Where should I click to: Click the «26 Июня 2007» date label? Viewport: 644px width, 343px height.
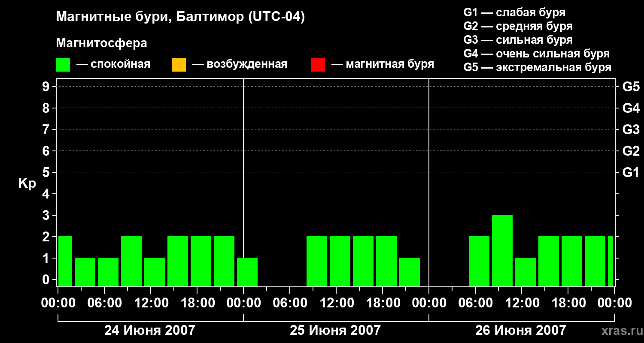(x=521, y=330)
